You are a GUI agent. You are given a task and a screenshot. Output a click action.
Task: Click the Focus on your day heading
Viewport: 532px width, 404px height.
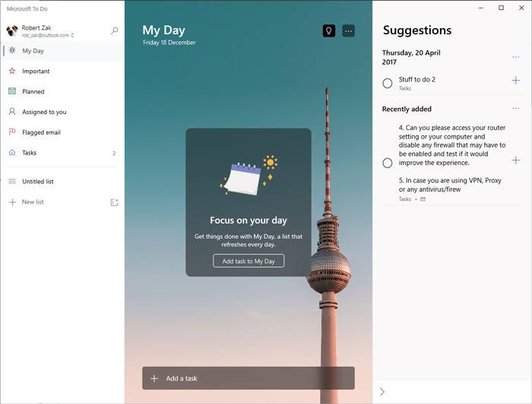(249, 220)
